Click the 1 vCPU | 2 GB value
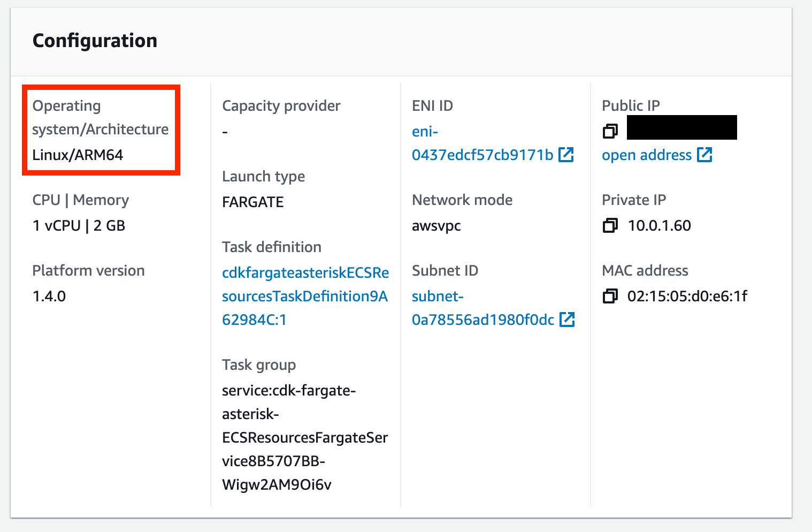Viewport: 812px width, 532px height. 79,225
